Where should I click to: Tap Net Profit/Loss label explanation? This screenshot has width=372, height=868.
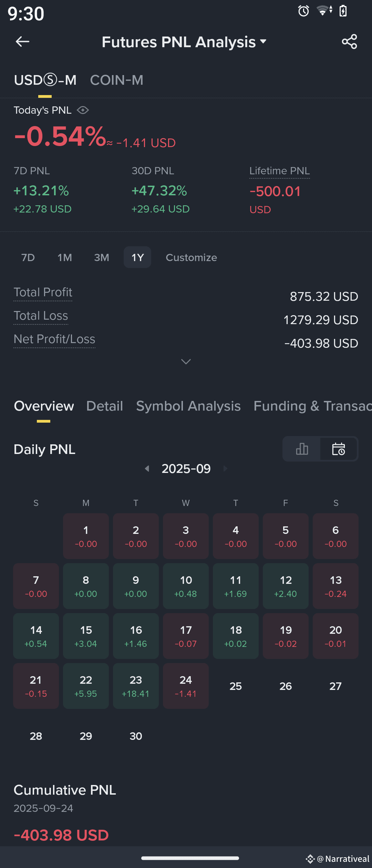tap(54, 339)
